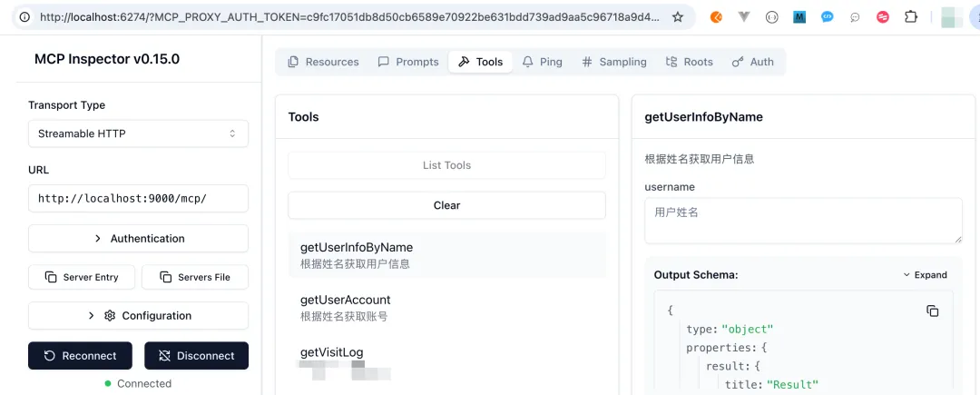Bookmark page with star icon

678,17
